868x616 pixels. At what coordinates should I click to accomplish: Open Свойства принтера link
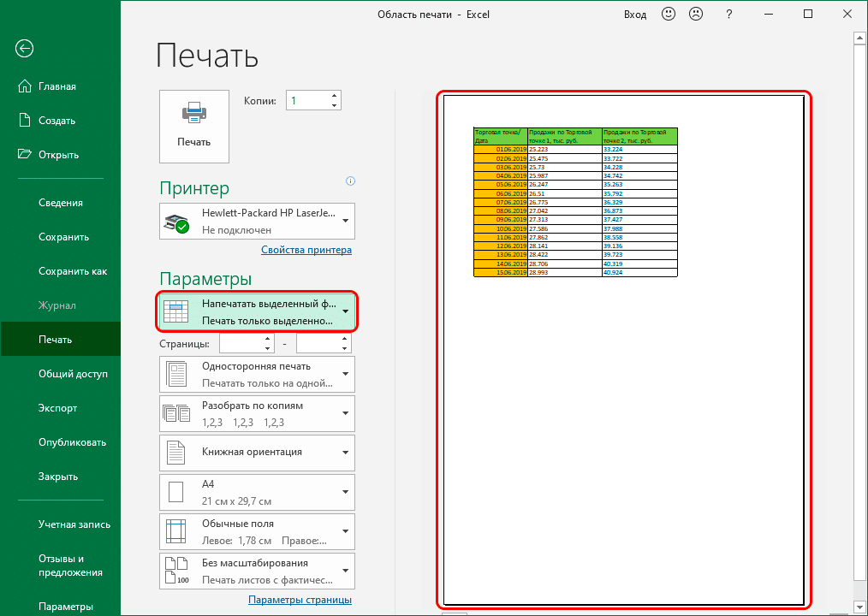click(306, 250)
